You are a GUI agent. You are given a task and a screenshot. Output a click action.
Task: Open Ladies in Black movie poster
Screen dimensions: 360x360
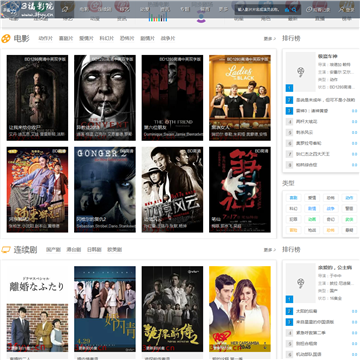240,98
